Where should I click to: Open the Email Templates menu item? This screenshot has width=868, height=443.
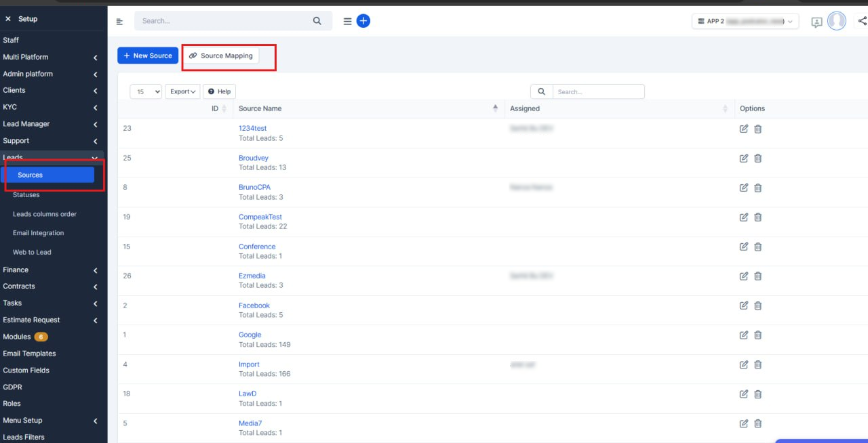[x=29, y=354]
